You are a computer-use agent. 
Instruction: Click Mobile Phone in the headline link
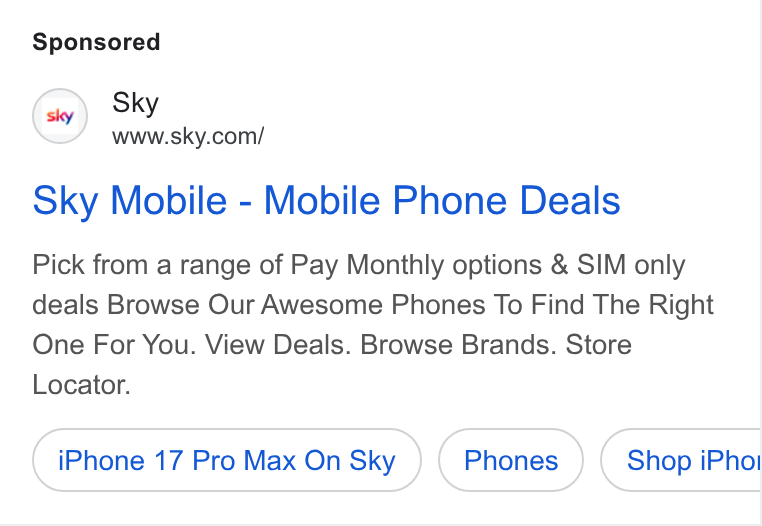[x=385, y=200]
